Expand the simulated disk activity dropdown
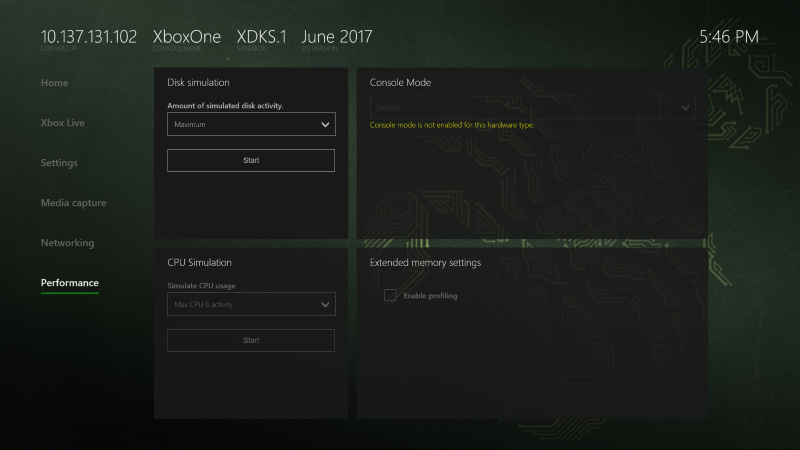The width and height of the screenshot is (800, 450). (251, 124)
